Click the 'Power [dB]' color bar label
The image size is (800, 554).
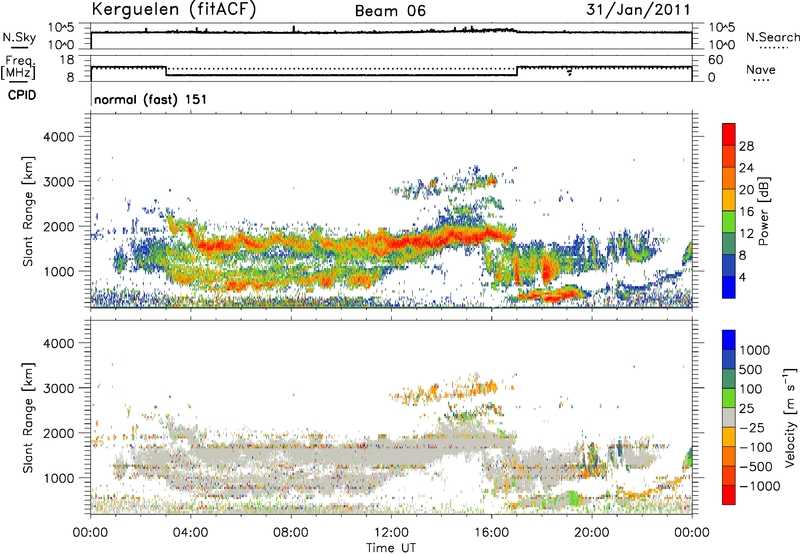coord(763,211)
